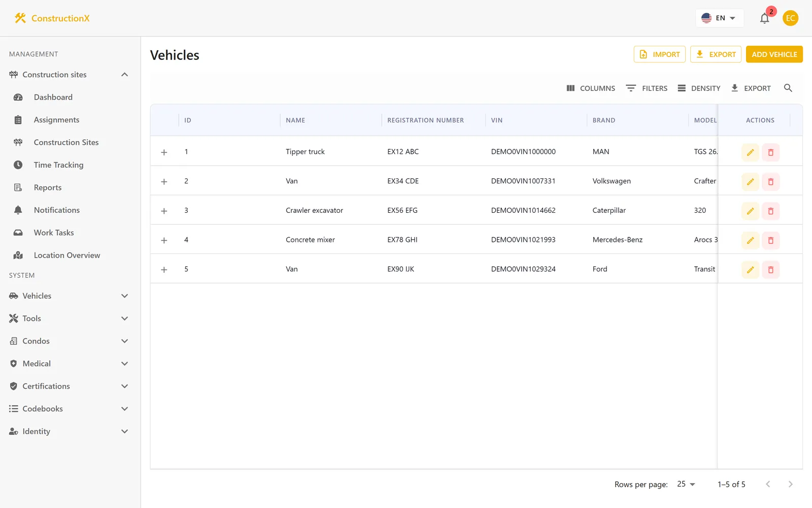This screenshot has width=812, height=508.
Task: Expand the Condos sidebar section
Action: 70,341
